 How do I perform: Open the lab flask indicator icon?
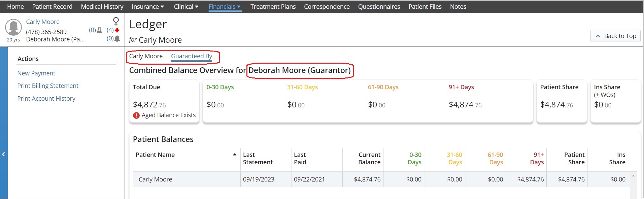[x=99, y=30]
